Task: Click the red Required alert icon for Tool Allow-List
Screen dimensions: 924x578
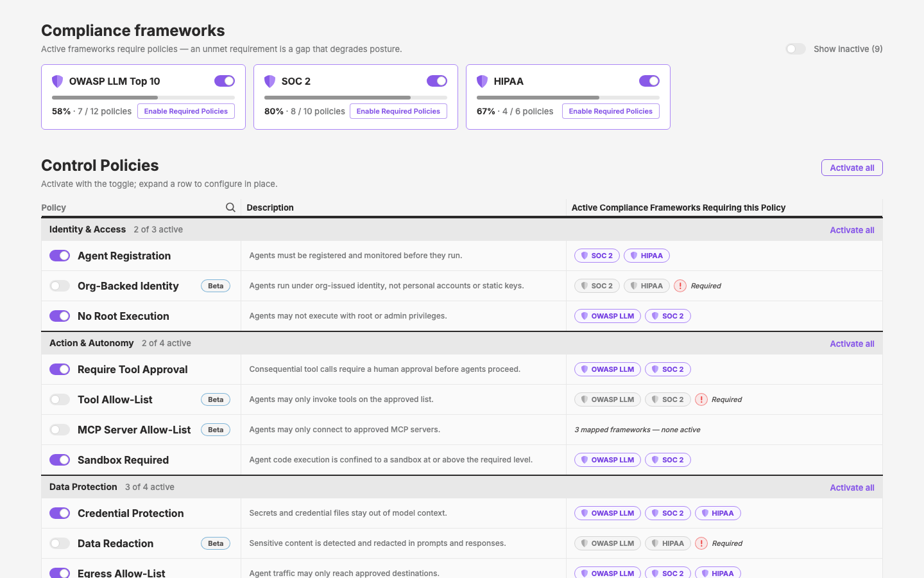Action: pyautogui.click(x=701, y=399)
